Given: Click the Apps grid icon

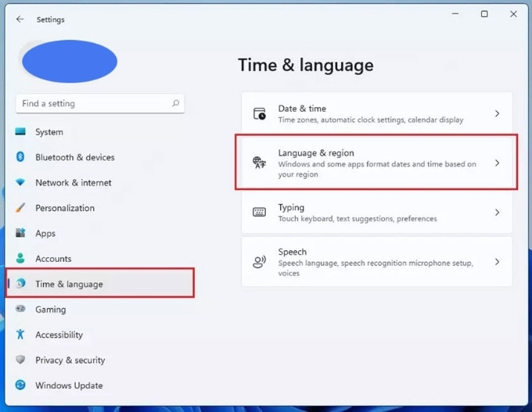Looking at the screenshot, I should (x=20, y=233).
